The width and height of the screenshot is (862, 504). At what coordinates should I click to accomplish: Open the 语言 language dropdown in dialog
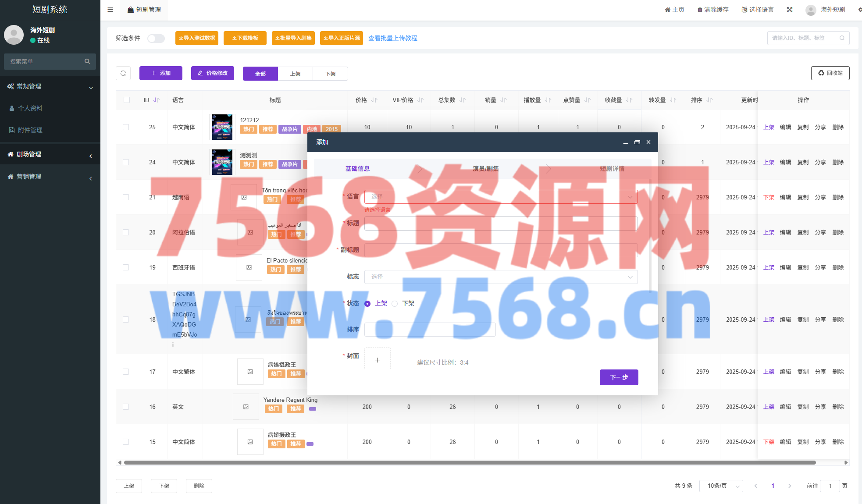tap(500, 197)
